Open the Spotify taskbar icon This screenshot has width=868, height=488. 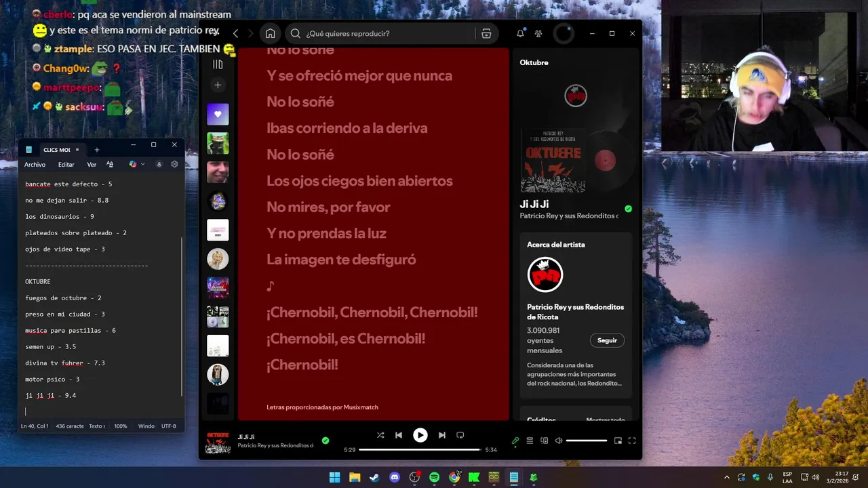pyautogui.click(x=435, y=477)
